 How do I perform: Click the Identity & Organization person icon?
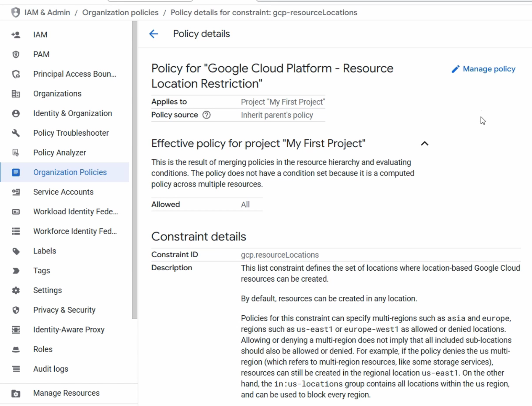[16, 113]
